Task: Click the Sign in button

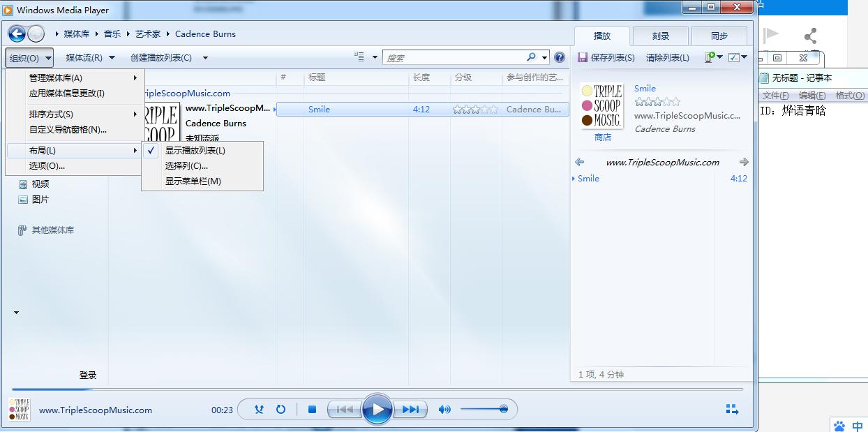Action: point(88,375)
